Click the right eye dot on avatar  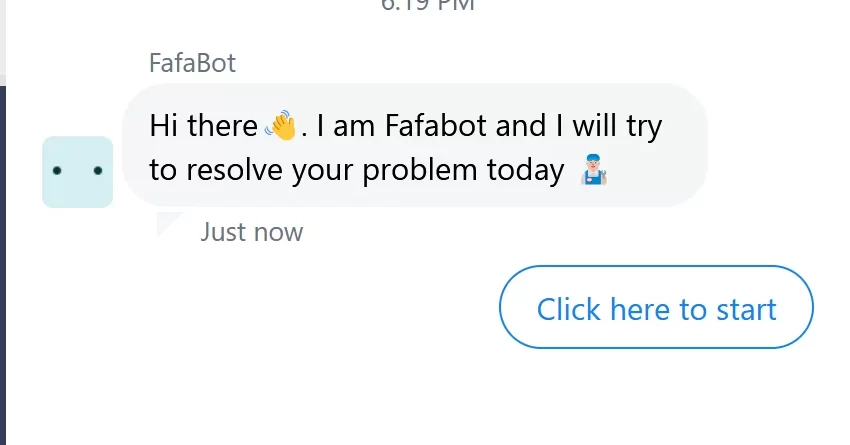(x=98, y=171)
